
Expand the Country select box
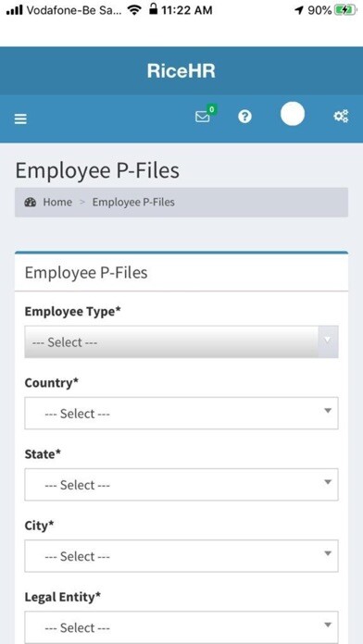coord(181,414)
